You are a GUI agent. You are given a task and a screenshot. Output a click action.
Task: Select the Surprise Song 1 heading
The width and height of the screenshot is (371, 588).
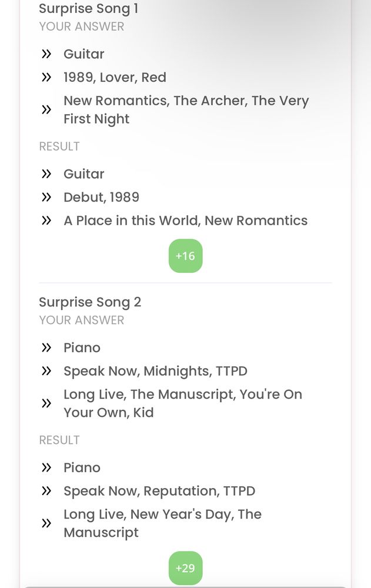[89, 9]
